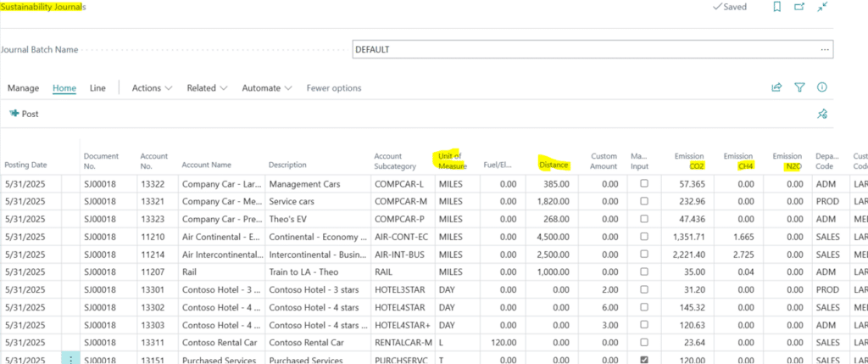Expand the Actions dropdown menu
The height and width of the screenshot is (364, 868).
tap(153, 87)
